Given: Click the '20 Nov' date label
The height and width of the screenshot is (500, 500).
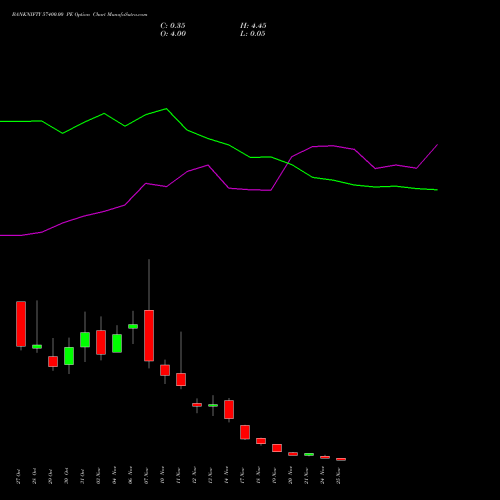Looking at the screenshot, I should [290, 476].
